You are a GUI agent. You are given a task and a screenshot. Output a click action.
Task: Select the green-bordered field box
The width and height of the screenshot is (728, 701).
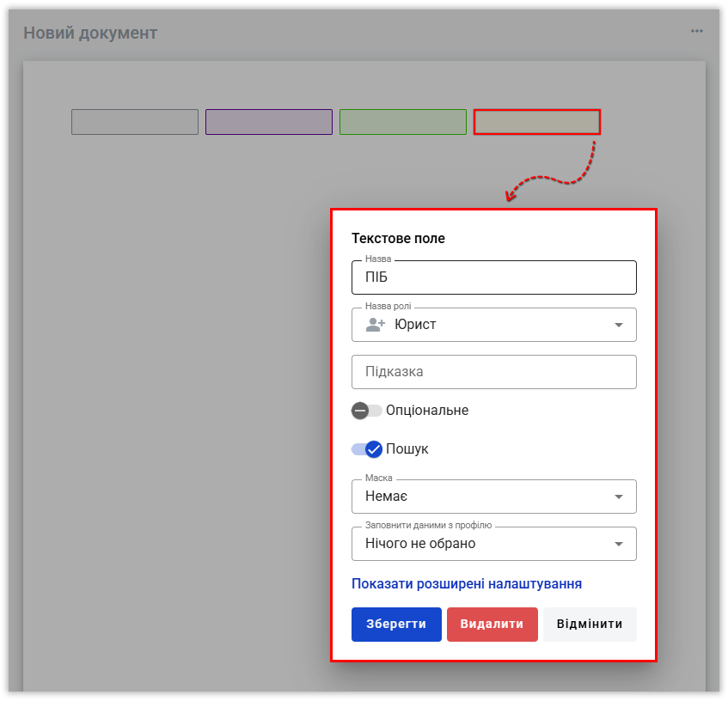[x=403, y=122]
